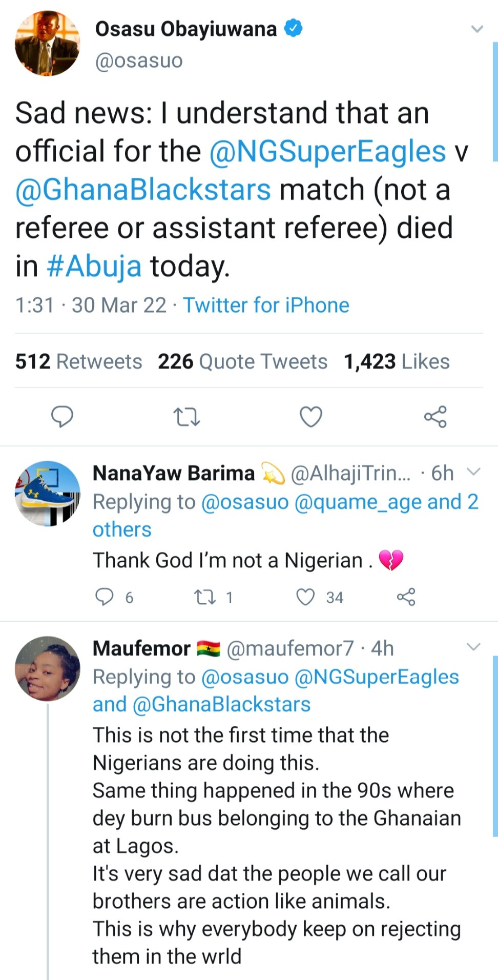
Task: Open Osasu Obayiuwana's profile picture
Action: 47,44
